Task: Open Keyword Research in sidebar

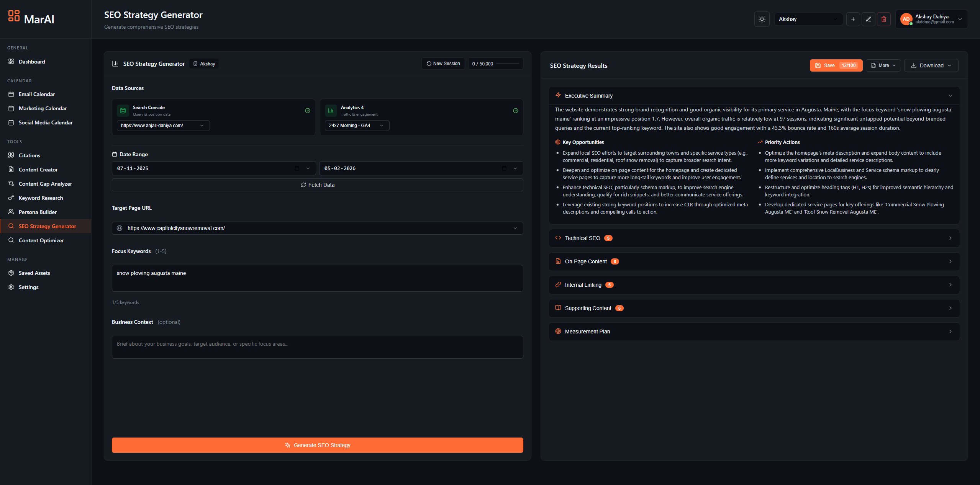Action: tap(41, 198)
